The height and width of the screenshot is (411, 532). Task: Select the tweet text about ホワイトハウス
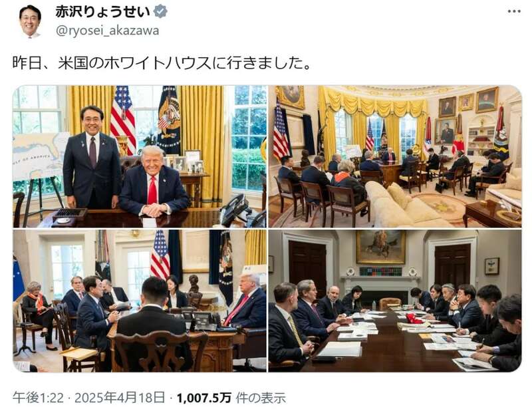(161, 63)
